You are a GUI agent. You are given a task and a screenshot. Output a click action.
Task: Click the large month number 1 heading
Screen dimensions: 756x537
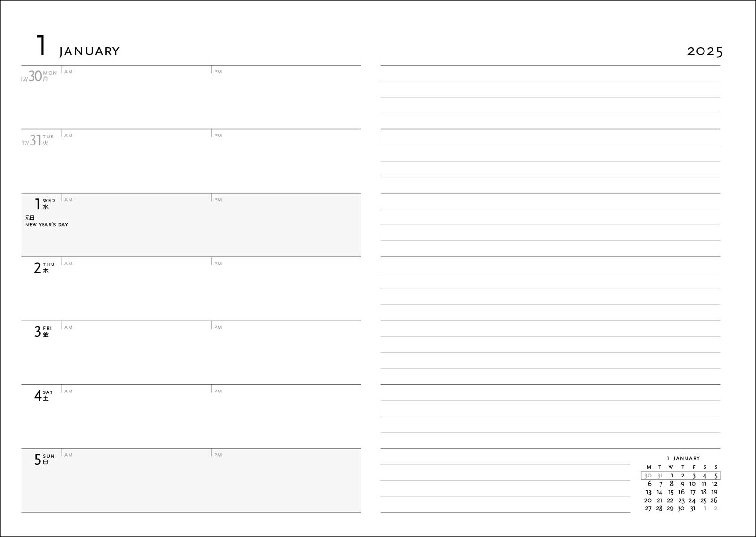pos(41,45)
